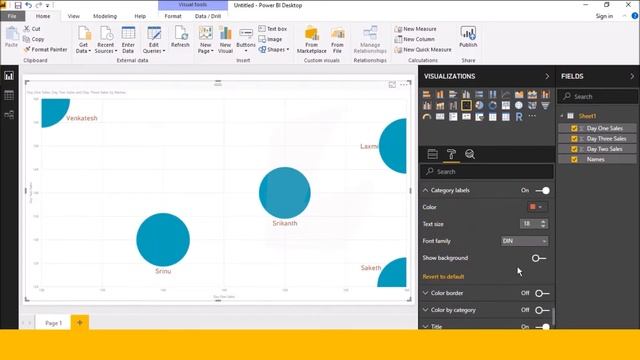Open the category label Color swatch

click(x=536, y=207)
